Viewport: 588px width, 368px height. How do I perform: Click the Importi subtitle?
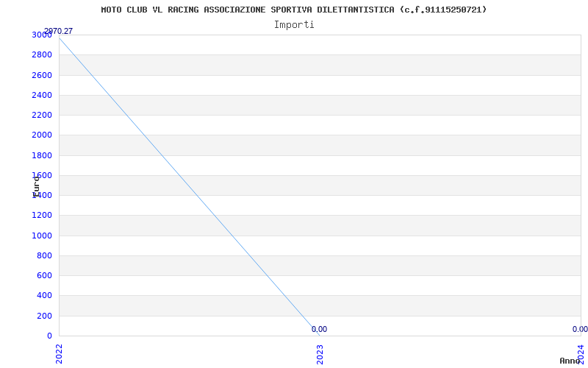point(294,25)
